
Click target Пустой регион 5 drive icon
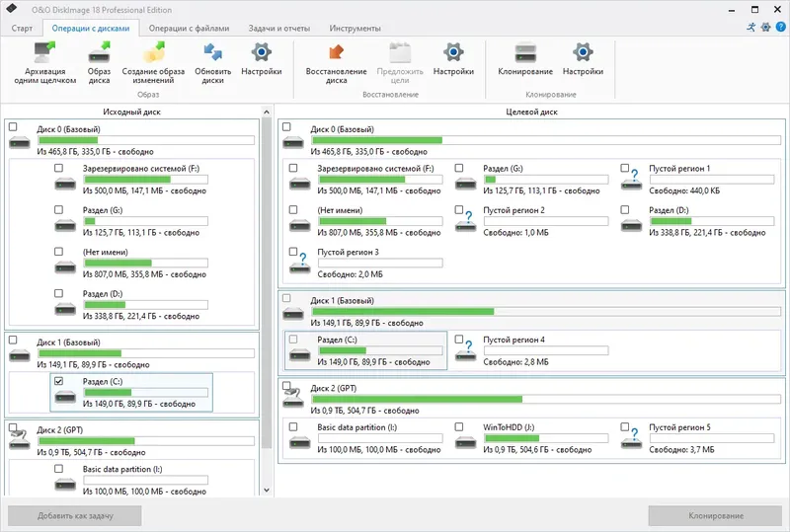[x=631, y=440]
